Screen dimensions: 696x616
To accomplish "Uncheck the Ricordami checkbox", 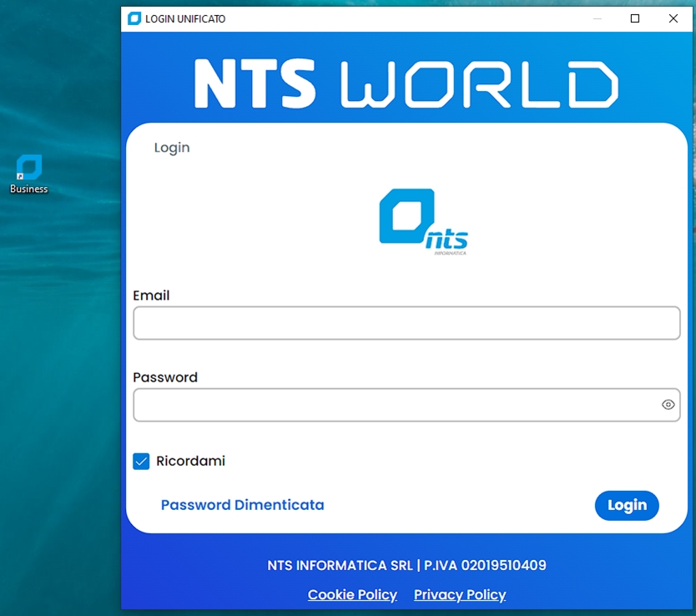I will coord(141,461).
